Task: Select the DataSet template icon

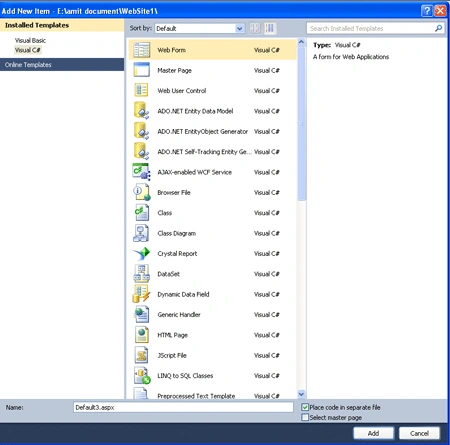Action: click(x=142, y=274)
